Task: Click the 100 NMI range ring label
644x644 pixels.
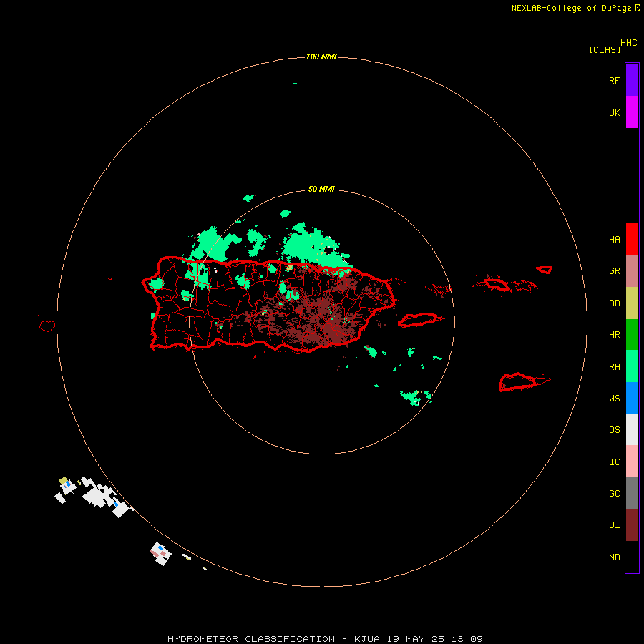Action: pyautogui.click(x=321, y=57)
